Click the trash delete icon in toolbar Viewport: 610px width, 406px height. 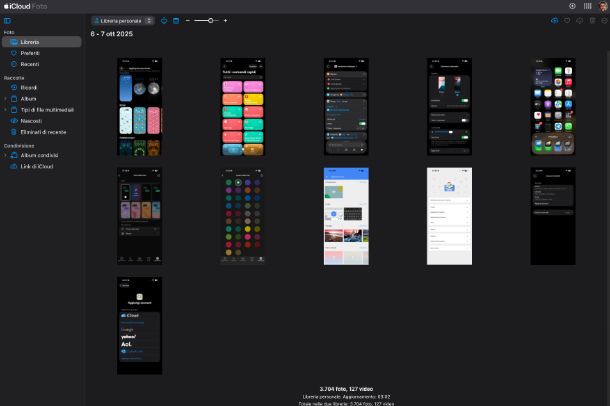591,20
